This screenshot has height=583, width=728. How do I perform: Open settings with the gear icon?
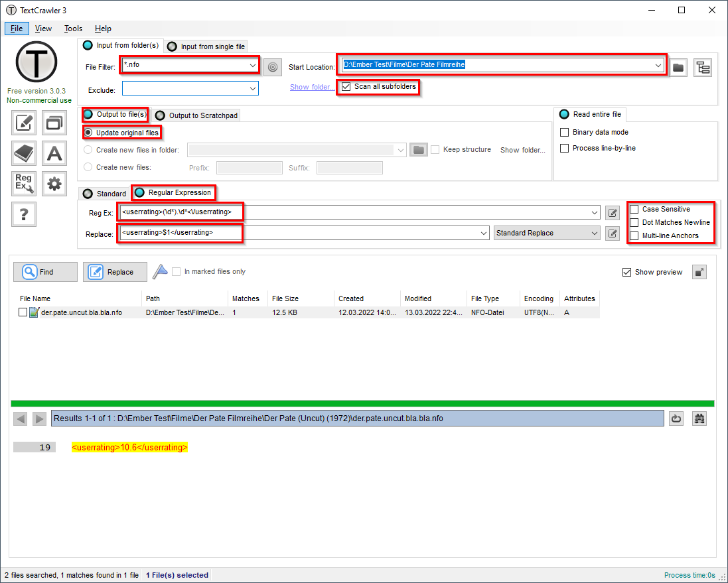point(54,184)
